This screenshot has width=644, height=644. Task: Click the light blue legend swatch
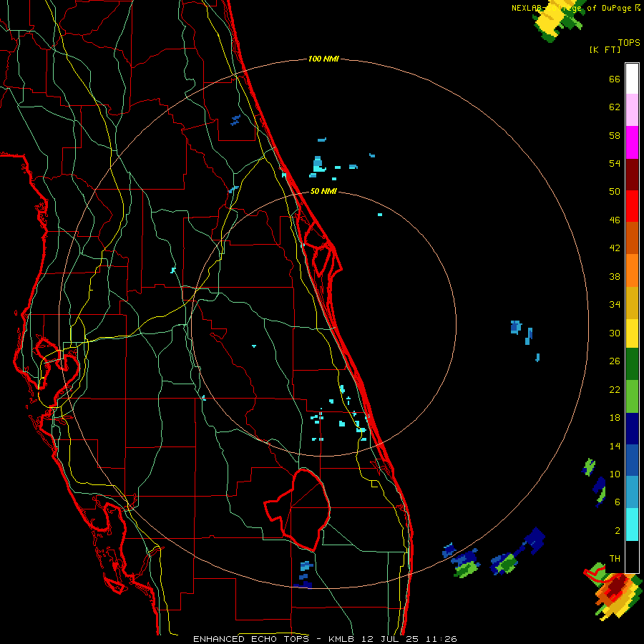(x=632, y=492)
